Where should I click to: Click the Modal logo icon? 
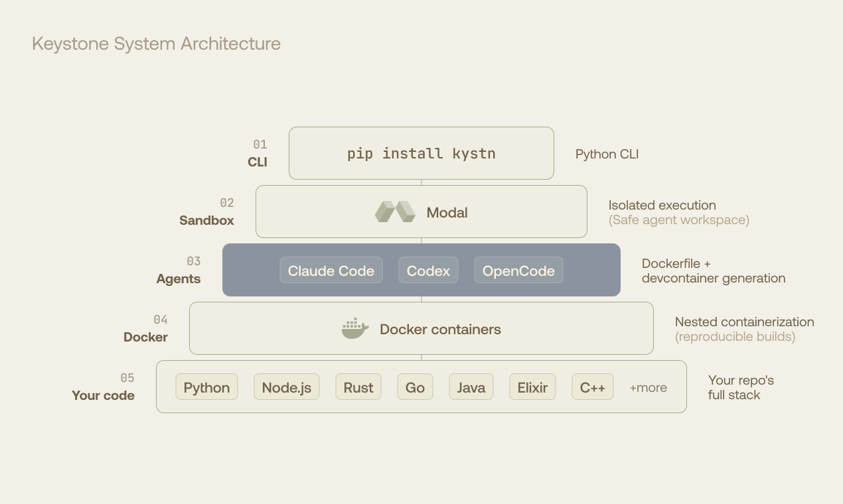(x=395, y=212)
